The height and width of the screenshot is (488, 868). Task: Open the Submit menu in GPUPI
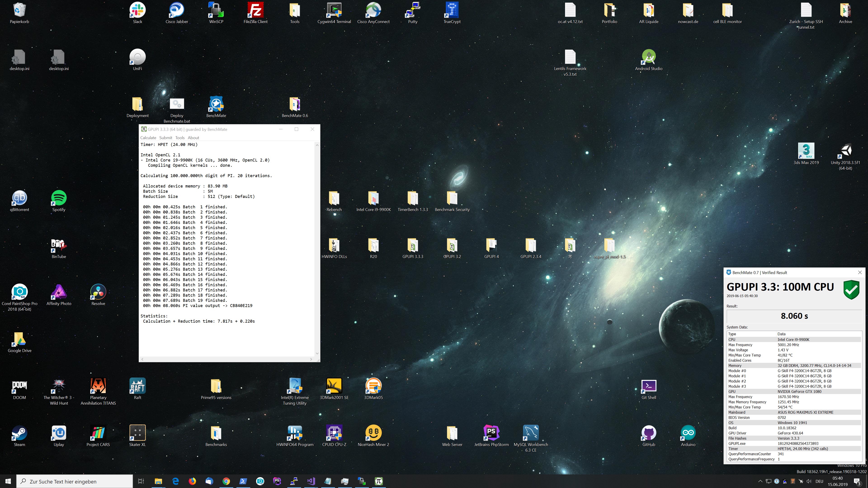tap(165, 138)
